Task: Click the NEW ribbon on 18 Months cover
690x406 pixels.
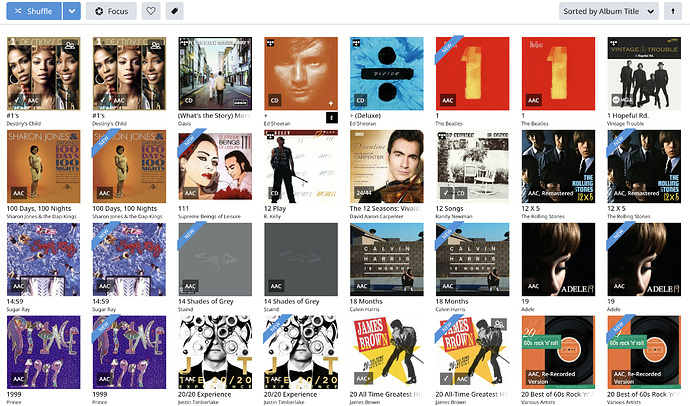Action: [448, 234]
